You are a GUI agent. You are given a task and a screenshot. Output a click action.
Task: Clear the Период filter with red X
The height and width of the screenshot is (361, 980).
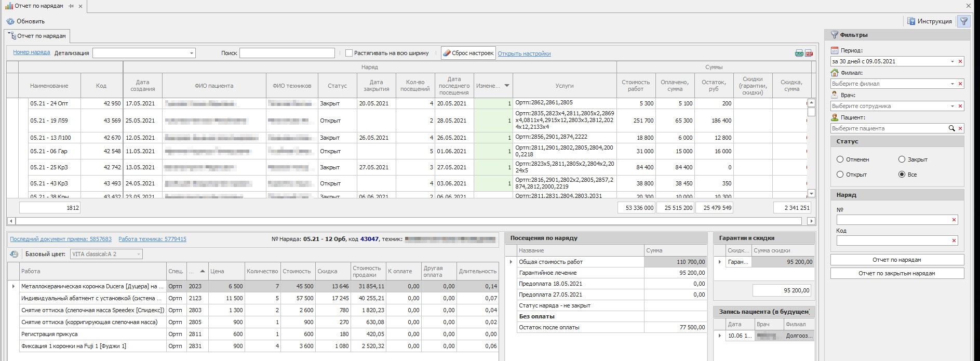point(960,61)
